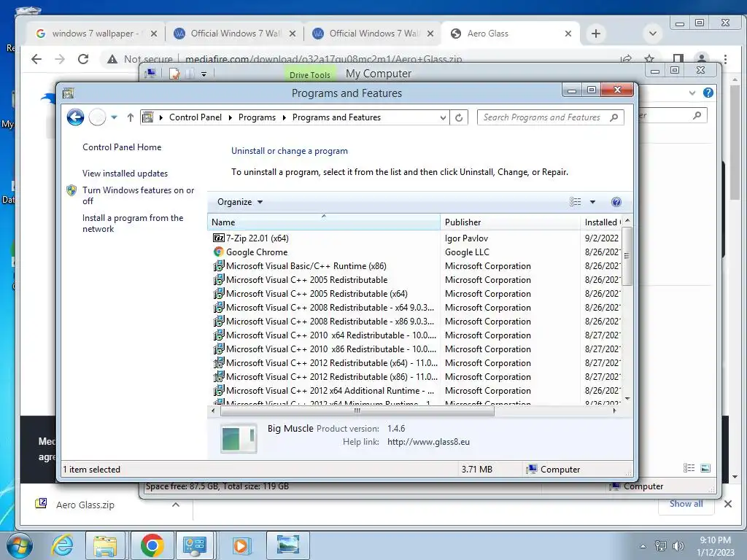Open Chrome tab search dropdown
Viewport: 747px width, 560px height.
(x=653, y=34)
